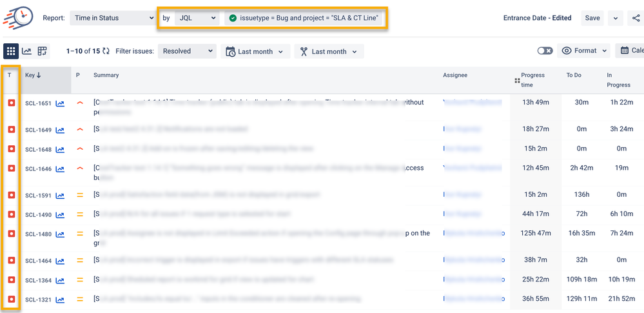The height and width of the screenshot is (313, 644).
Task: Switch to chart view icon
Action: (26, 51)
